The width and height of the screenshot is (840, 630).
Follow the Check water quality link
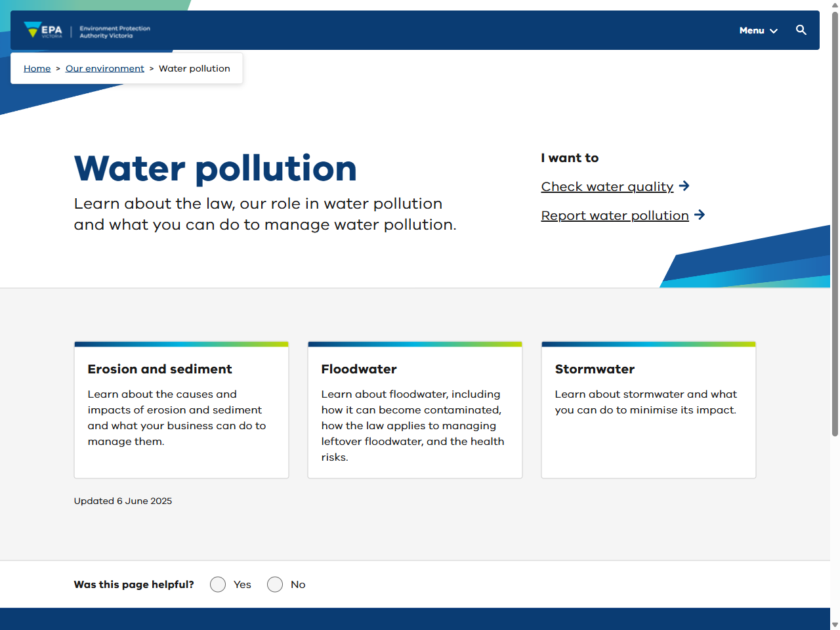(x=606, y=186)
